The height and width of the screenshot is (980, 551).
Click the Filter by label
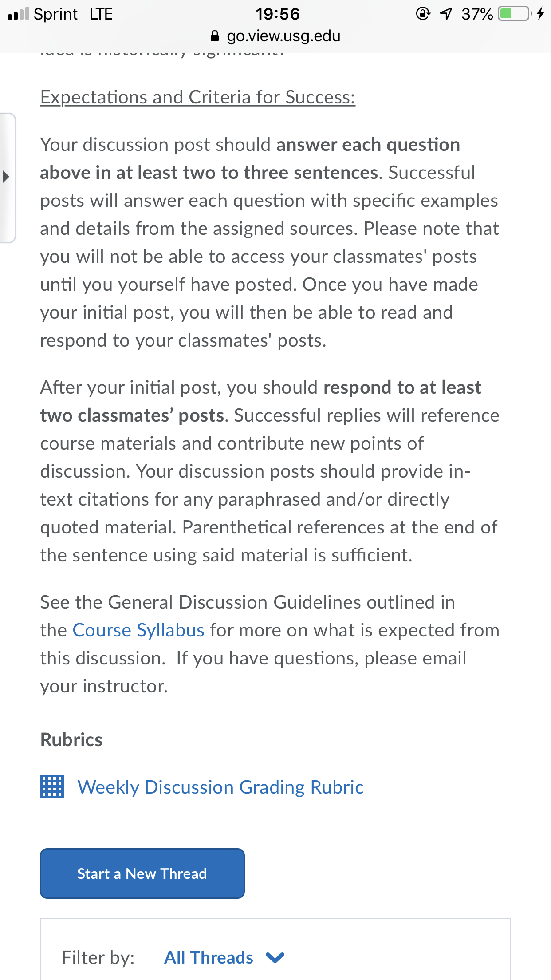98,958
